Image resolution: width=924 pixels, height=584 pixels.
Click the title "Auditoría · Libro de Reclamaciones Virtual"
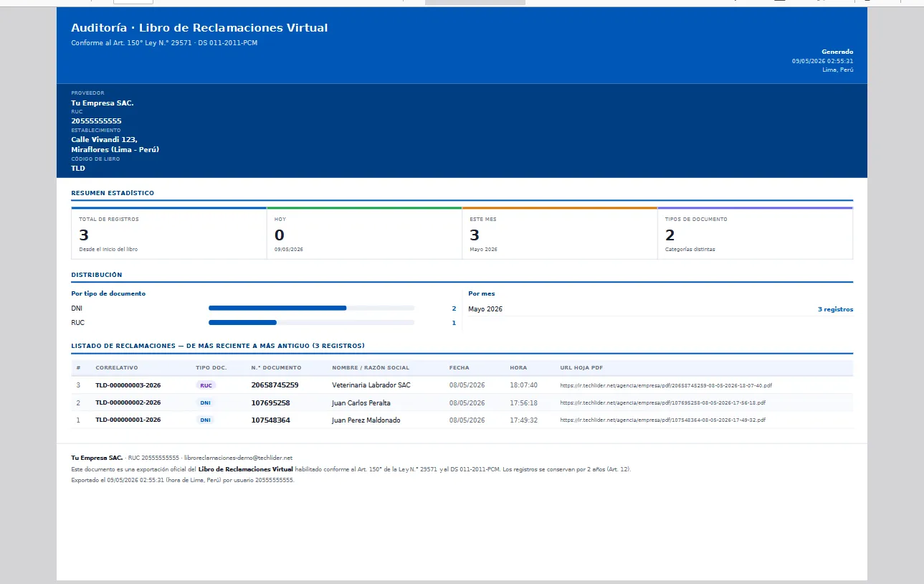pyautogui.click(x=199, y=28)
